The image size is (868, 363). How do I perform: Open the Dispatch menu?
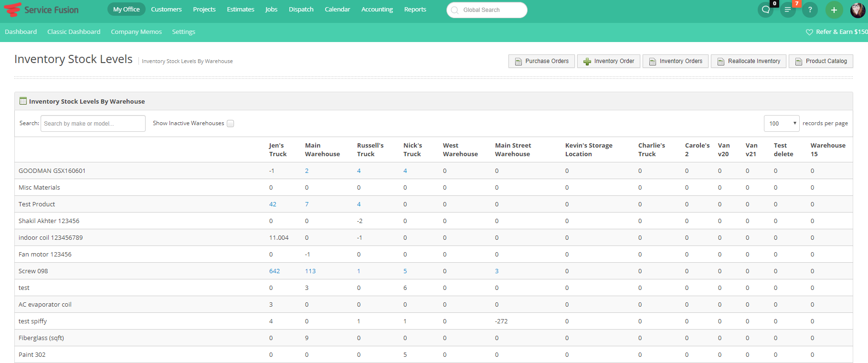click(301, 9)
